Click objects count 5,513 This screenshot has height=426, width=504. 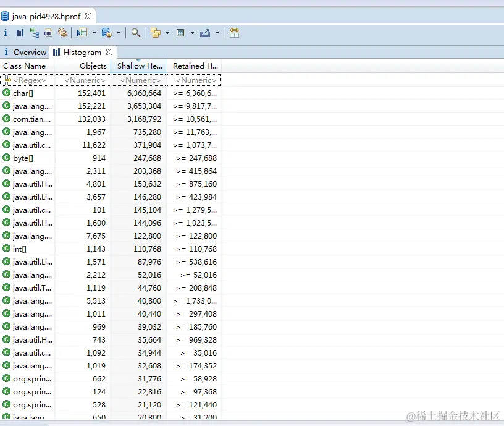96,301
